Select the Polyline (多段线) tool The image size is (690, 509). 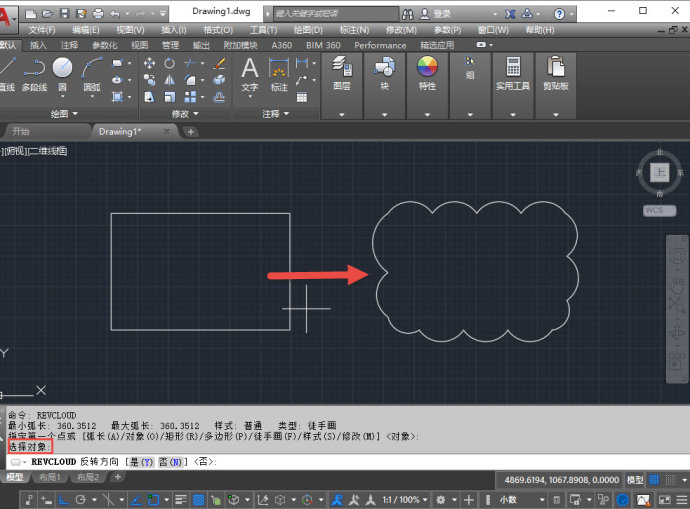point(34,73)
